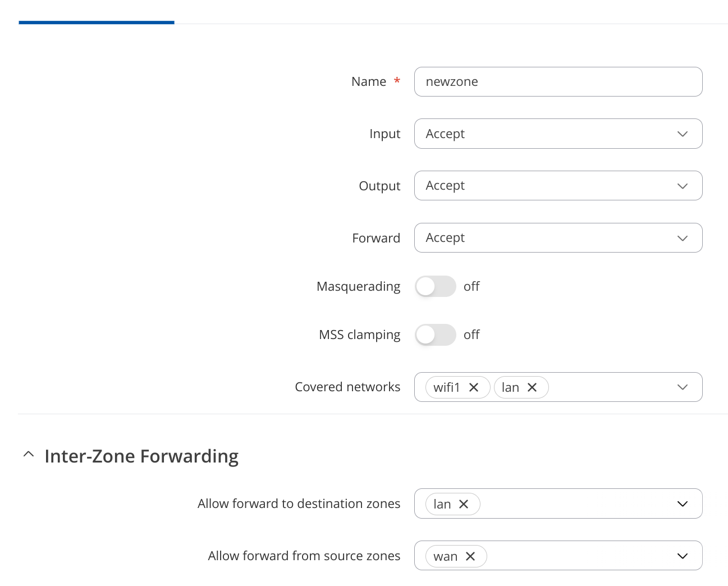
Task: Remove wifi1 from Covered networks
Action: pyautogui.click(x=474, y=387)
